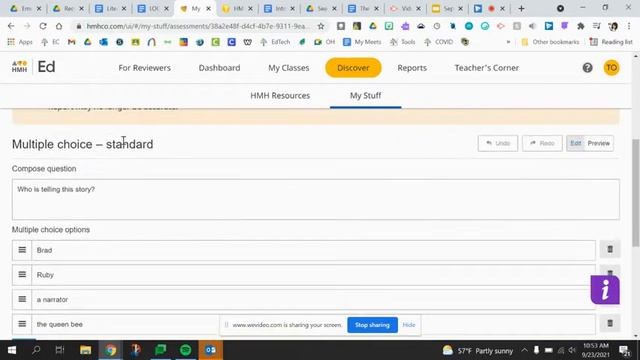Expand hidden bookmarks chevron

(x=508, y=42)
